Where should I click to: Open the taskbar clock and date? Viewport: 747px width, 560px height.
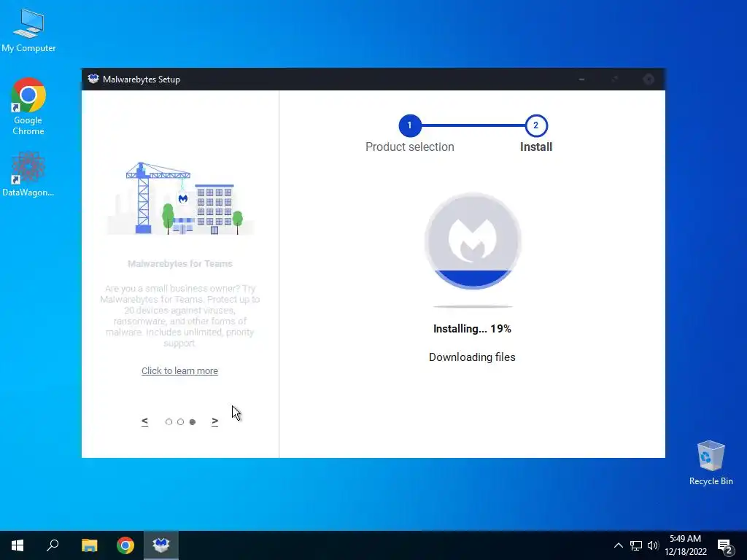click(686, 545)
